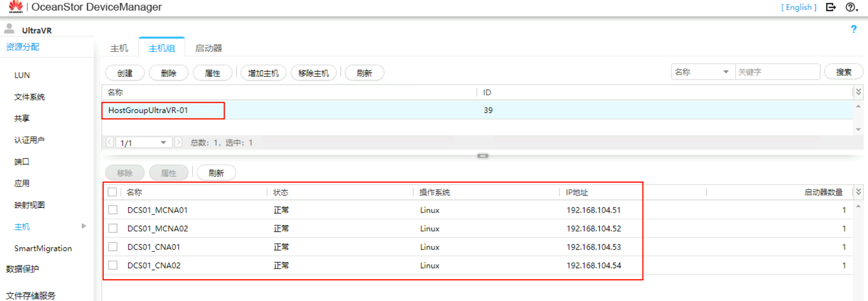Image resolution: width=868 pixels, height=301 pixels.
Task: Go to next page arrow
Action: (178, 142)
